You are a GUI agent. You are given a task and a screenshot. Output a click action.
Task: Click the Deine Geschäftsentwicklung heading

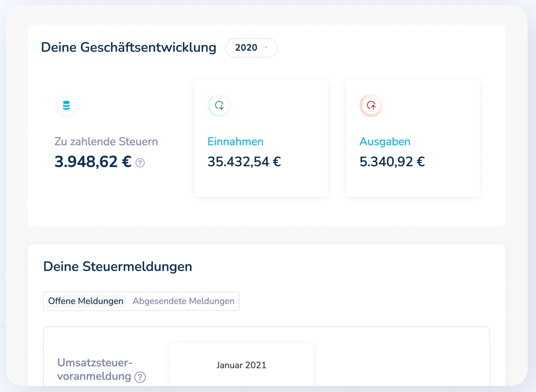pos(128,48)
